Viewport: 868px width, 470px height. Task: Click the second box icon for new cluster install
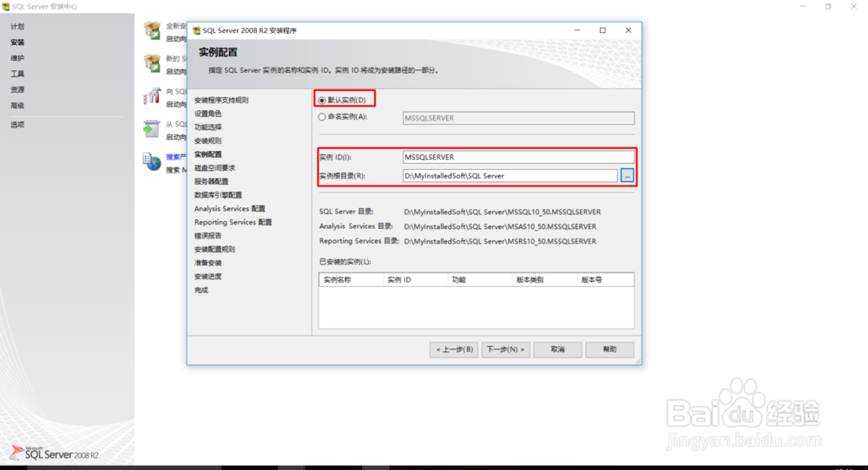152,63
